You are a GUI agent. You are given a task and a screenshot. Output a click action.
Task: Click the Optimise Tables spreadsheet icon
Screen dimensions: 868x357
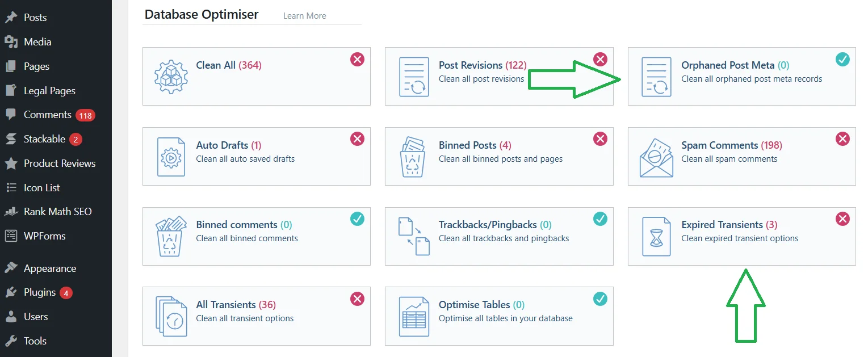click(414, 317)
